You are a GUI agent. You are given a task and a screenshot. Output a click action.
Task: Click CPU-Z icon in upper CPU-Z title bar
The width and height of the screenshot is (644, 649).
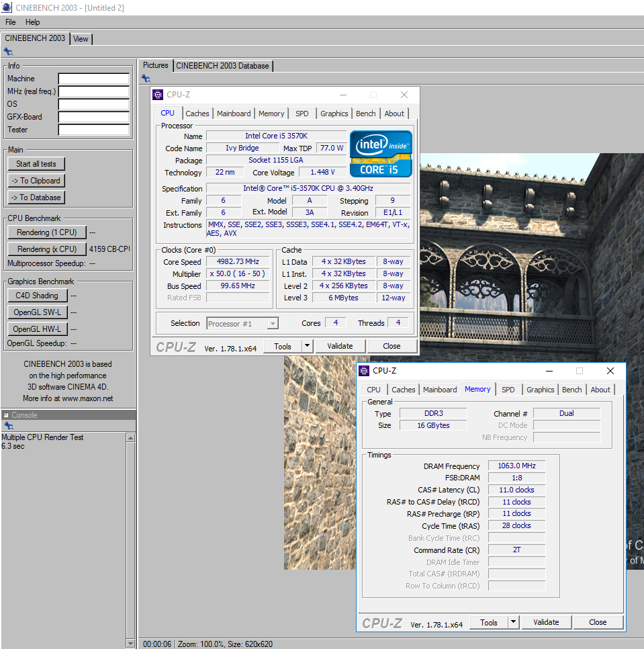pyautogui.click(x=158, y=95)
